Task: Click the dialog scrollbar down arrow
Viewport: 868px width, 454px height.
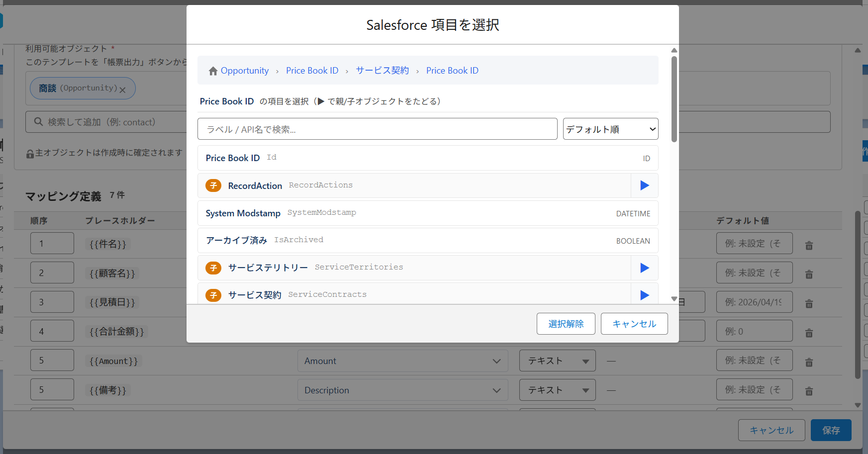Action: pos(674,299)
